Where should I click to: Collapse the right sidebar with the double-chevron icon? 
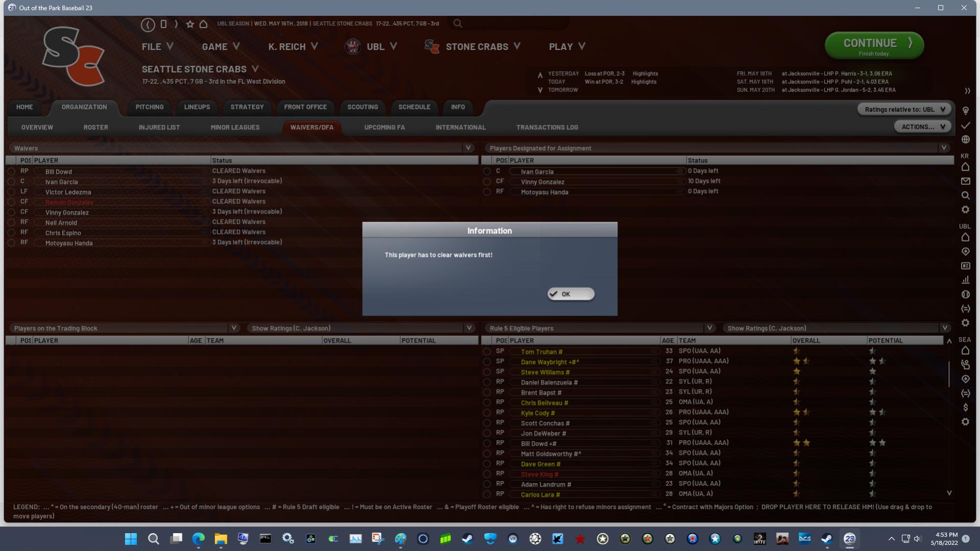(967, 91)
